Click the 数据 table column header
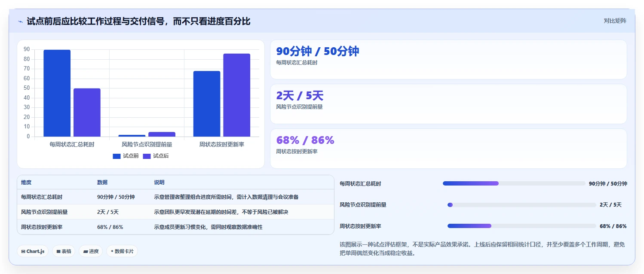This screenshot has height=274, width=644. (102, 183)
